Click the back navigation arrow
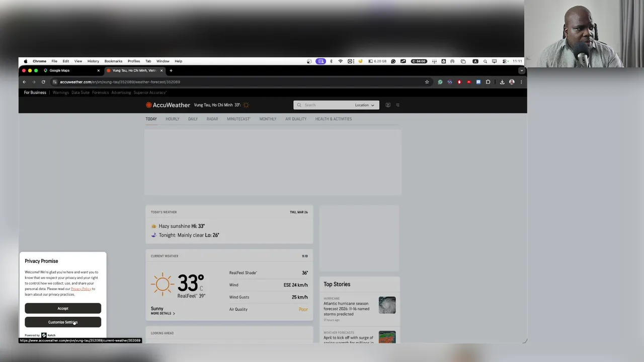This screenshot has width=644, height=362. (x=24, y=82)
